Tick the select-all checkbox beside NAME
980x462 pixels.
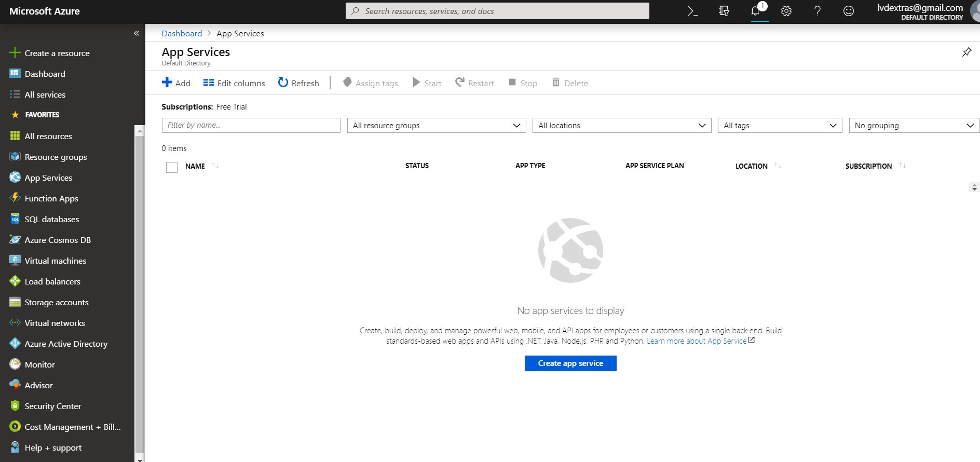[172, 167]
